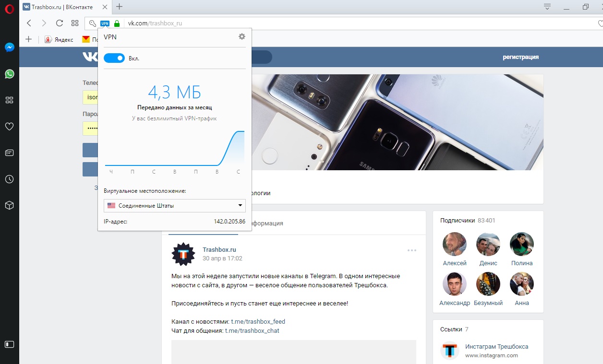Open the t.me/trashbox_feed link
The image size is (603, 364).
(x=258, y=321)
